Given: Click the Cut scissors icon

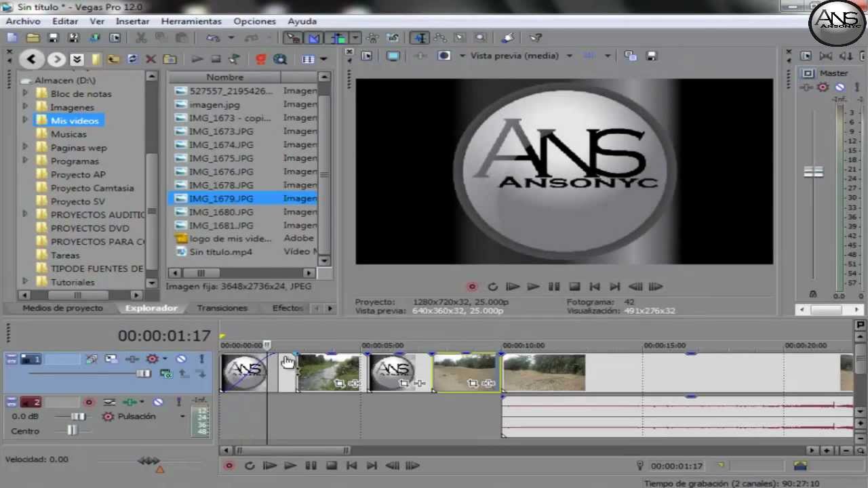Looking at the screenshot, I should 141,39.
